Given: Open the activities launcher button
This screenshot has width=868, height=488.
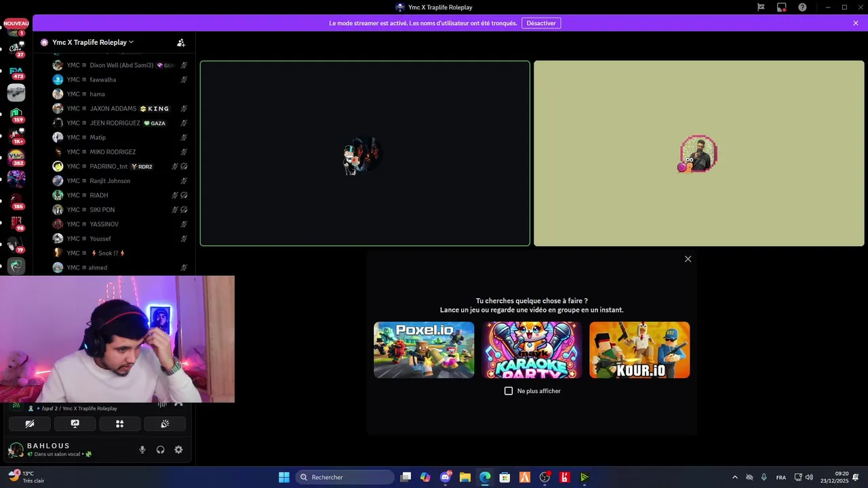Looking at the screenshot, I should (119, 424).
